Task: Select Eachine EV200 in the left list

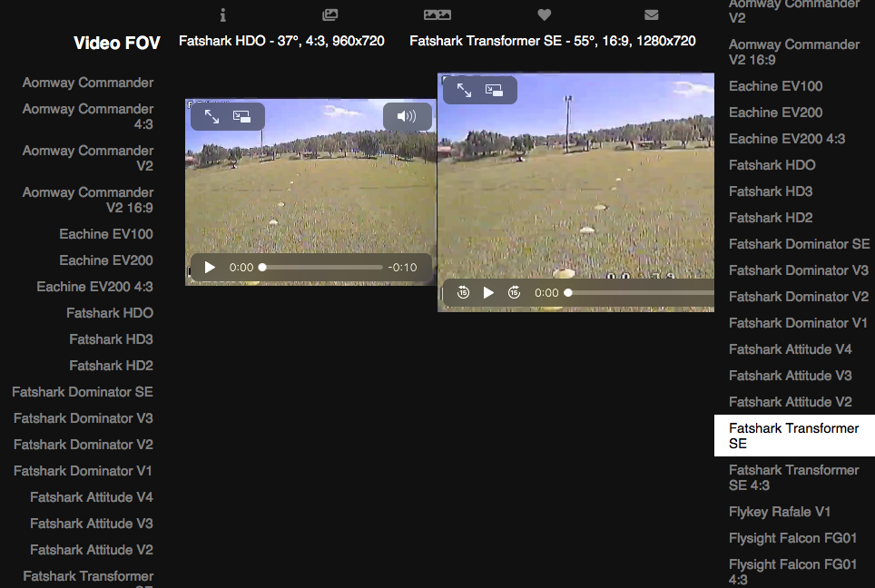Action: [106, 260]
